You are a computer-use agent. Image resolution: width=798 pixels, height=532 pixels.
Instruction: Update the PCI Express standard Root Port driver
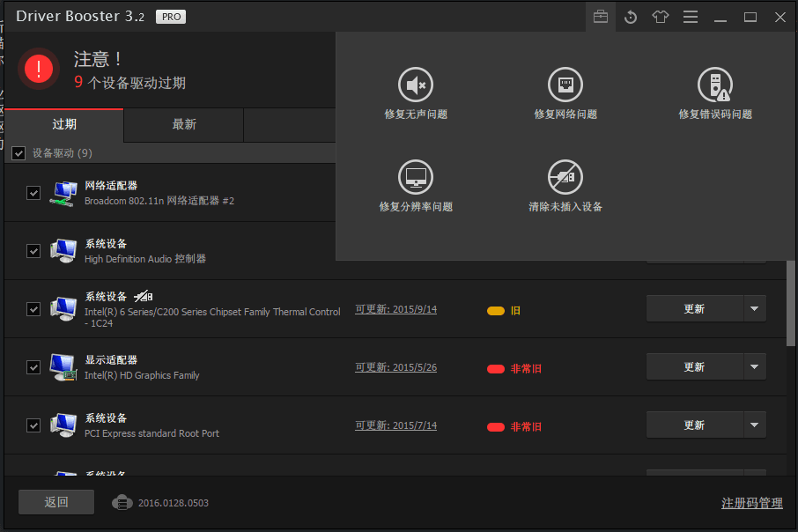point(695,425)
